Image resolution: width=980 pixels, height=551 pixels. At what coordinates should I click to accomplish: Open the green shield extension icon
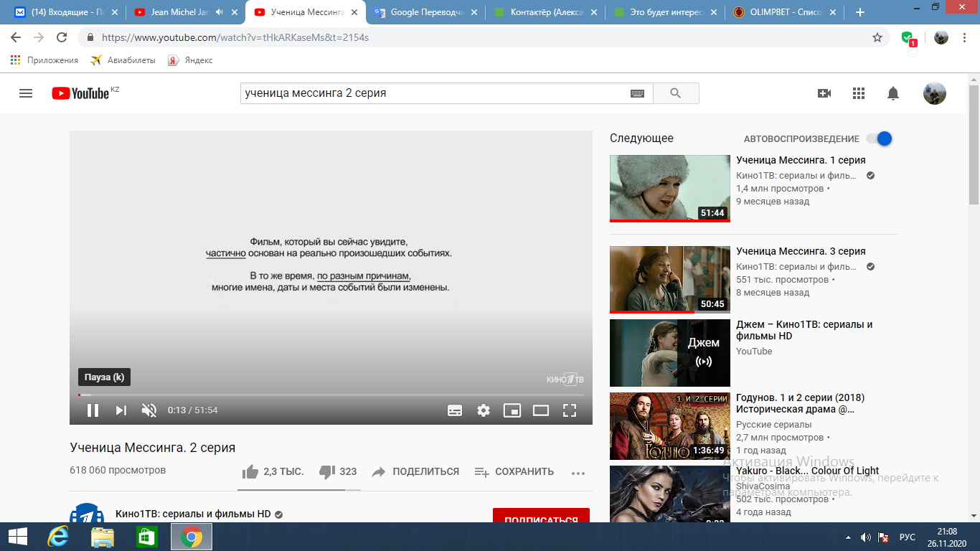[908, 38]
